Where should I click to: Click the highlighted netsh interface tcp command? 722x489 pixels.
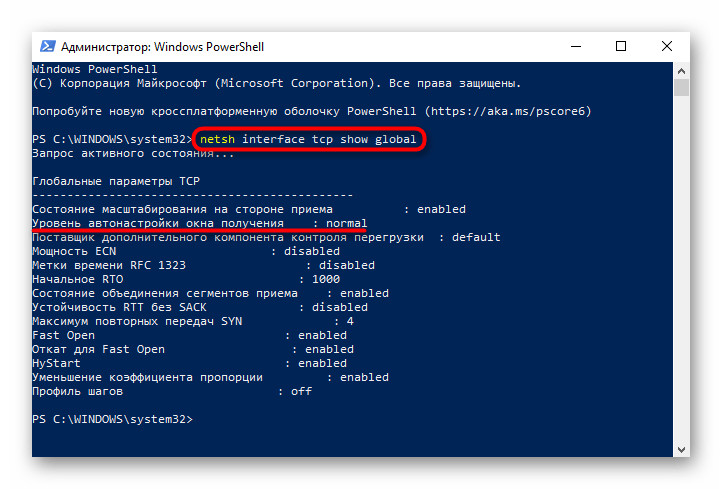click(x=308, y=139)
